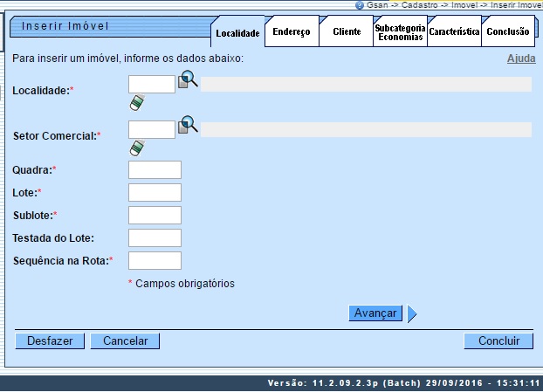Open the Subcategoria Economias tab

[400, 31]
